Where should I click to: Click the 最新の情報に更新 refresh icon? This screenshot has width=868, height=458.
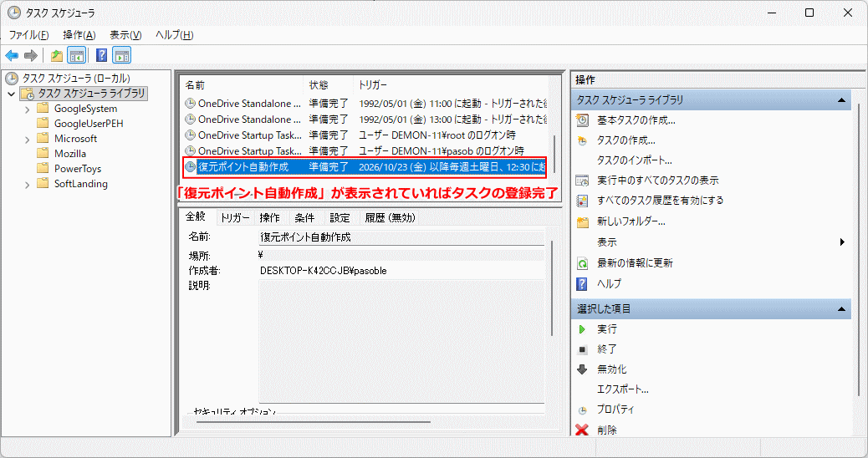[582, 263]
